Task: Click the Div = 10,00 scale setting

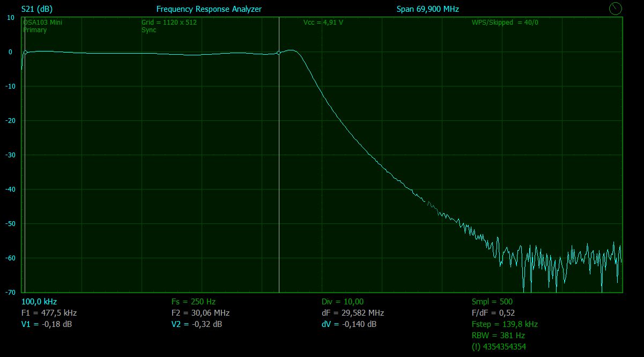Action: pos(342,302)
